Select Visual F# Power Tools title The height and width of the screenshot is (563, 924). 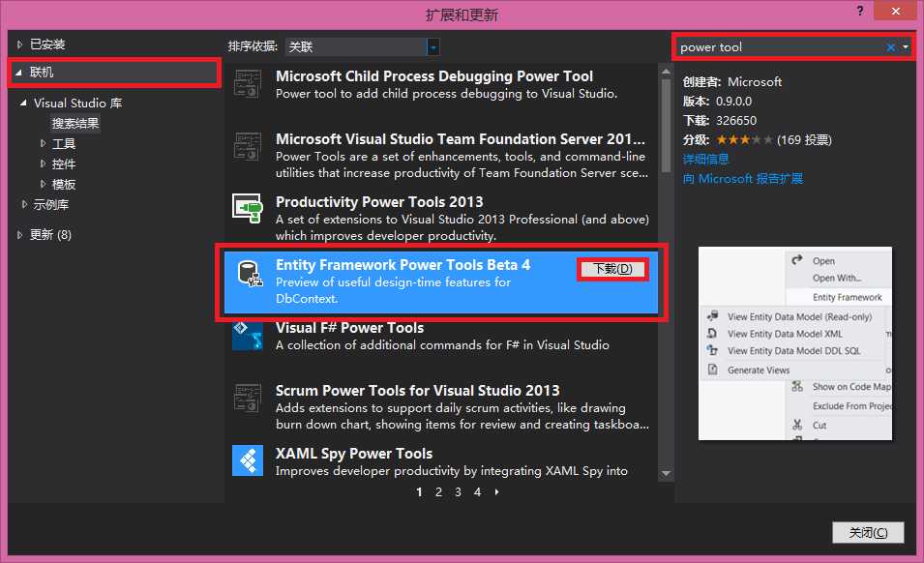349,328
